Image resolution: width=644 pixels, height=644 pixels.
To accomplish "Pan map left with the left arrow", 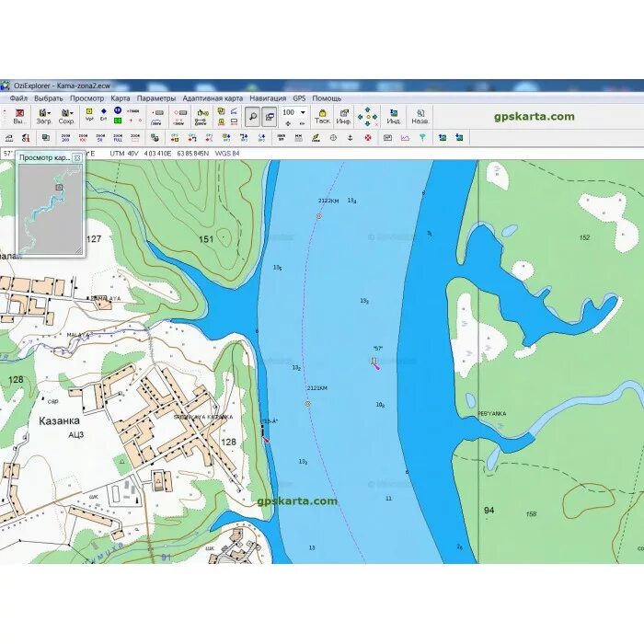I will pyautogui.click(x=361, y=117).
